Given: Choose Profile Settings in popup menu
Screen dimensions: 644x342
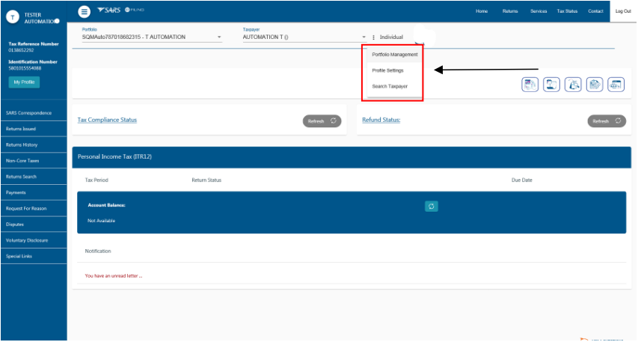Looking at the screenshot, I should point(387,70).
